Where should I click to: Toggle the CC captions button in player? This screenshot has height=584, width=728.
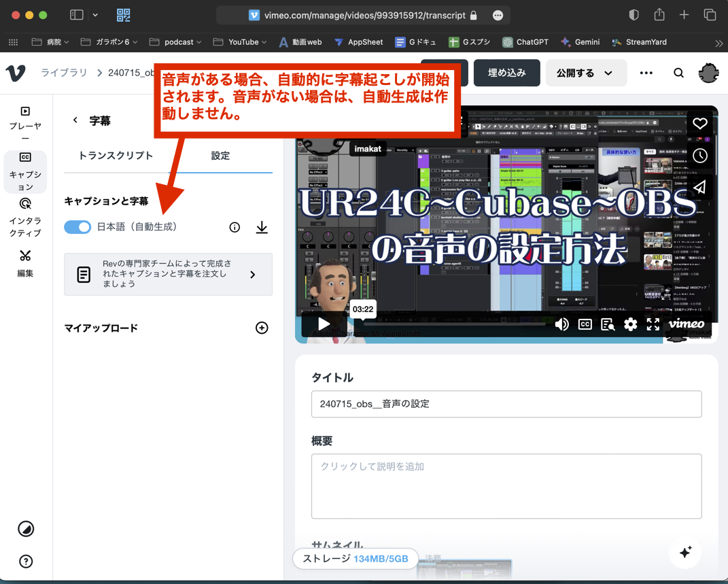pyautogui.click(x=585, y=324)
